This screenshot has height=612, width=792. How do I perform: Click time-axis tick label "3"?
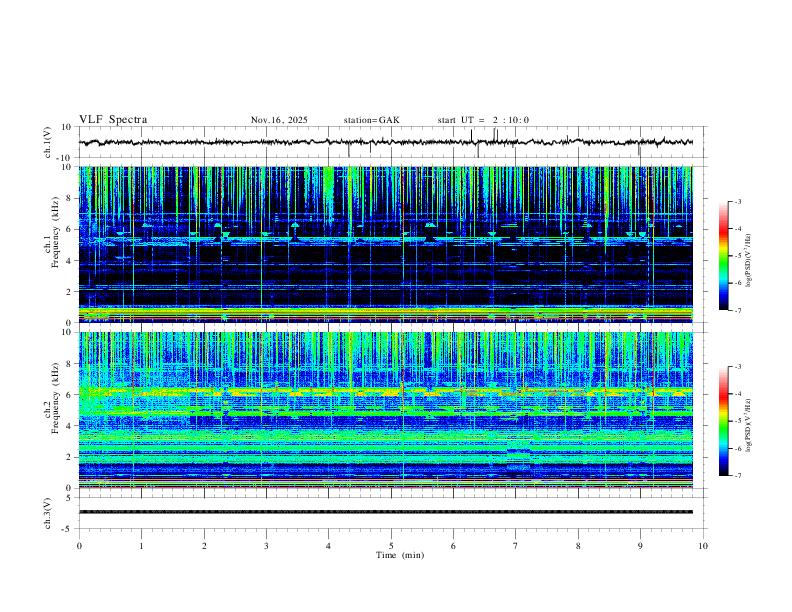pyautogui.click(x=266, y=546)
